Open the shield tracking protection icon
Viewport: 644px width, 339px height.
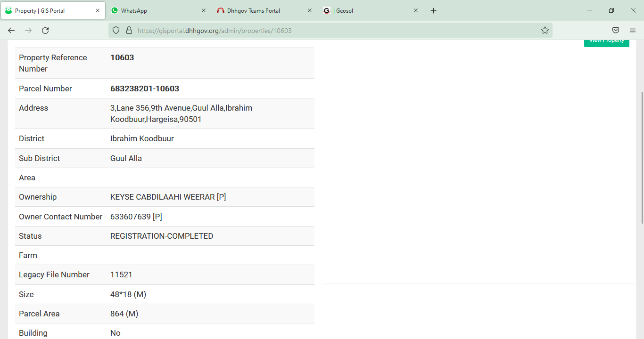click(116, 30)
